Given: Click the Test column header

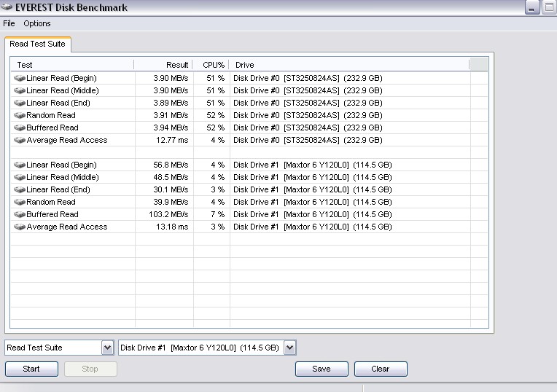Looking at the screenshot, I should pos(72,65).
